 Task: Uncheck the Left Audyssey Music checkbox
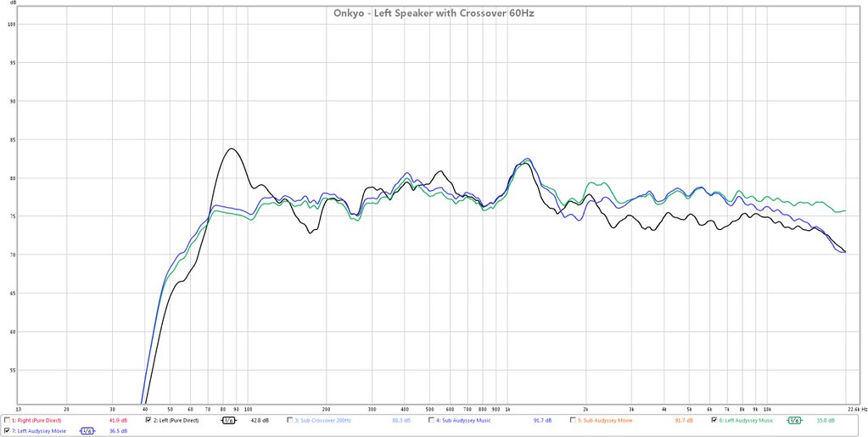[x=714, y=420]
